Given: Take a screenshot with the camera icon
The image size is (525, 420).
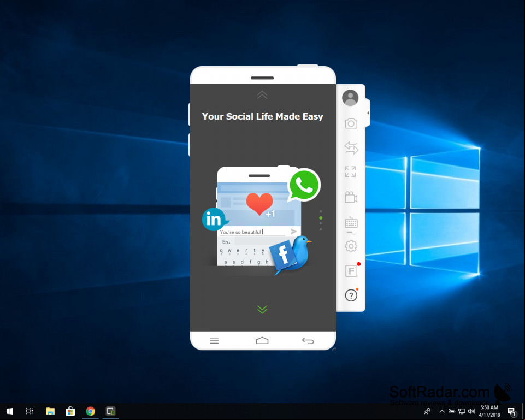Looking at the screenshot, I should [351, 123].
